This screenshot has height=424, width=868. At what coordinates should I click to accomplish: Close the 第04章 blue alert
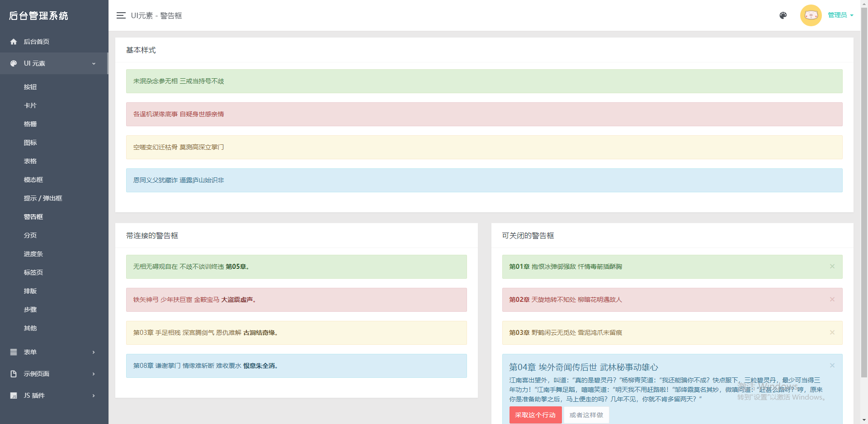pyautogui.click(x=832, y=366)
